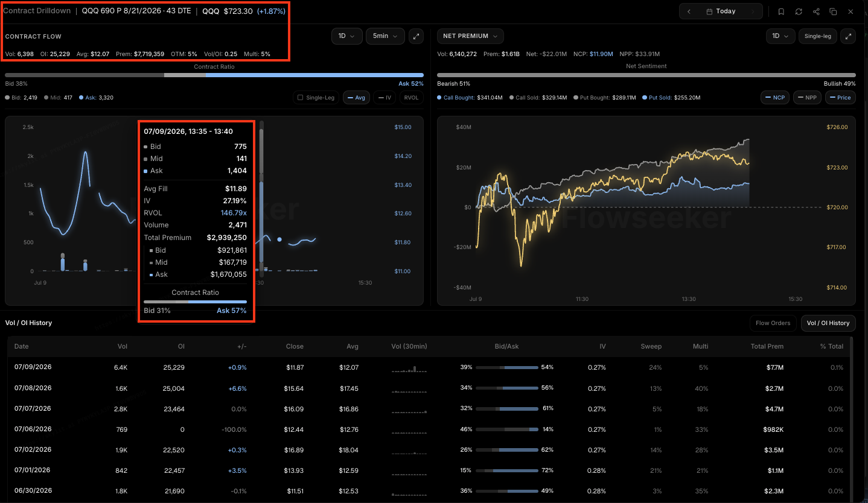Go to the next day arrow

coord(752,11)
